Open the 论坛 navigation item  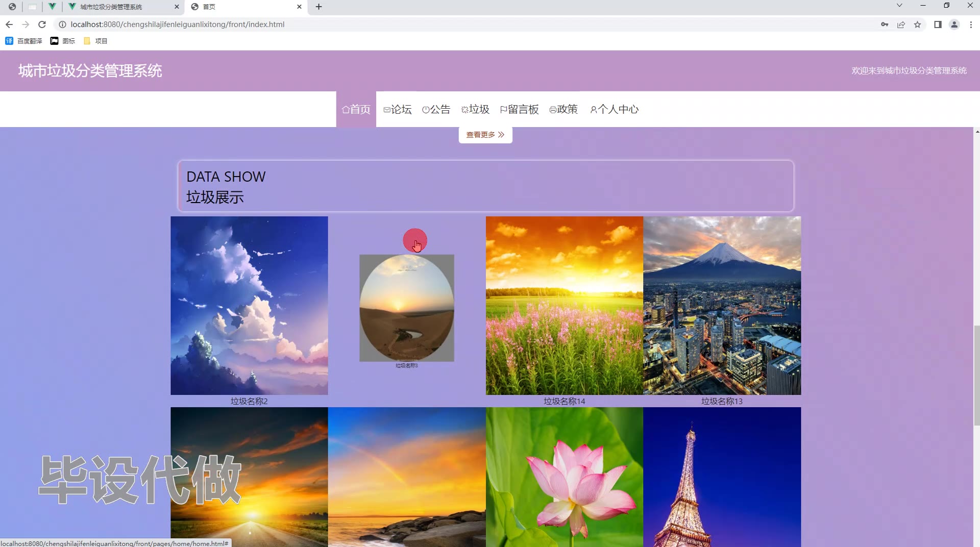click(397, 109)
